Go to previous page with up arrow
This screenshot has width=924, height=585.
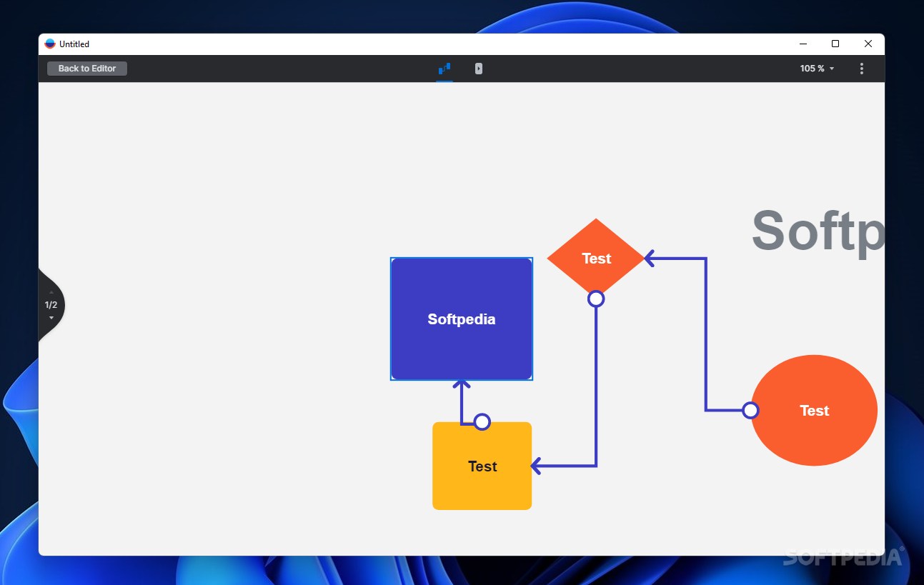coord(51,293)
